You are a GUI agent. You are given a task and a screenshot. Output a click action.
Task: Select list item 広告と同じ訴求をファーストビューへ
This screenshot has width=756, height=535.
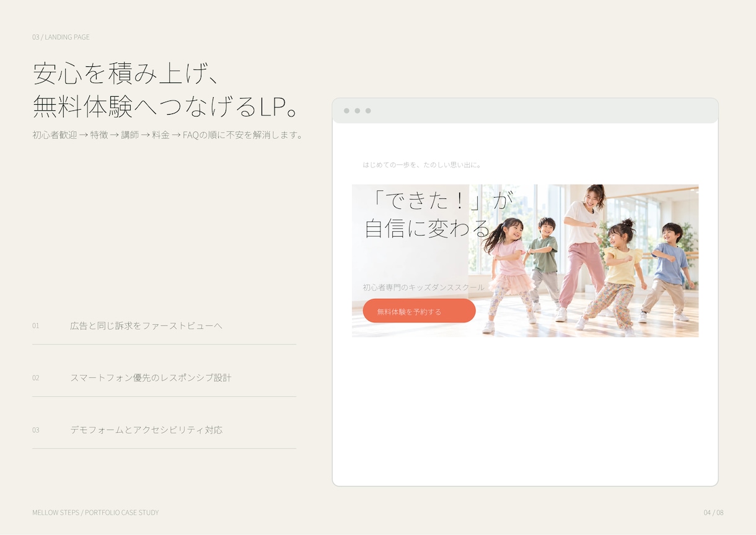pos(146,325)
